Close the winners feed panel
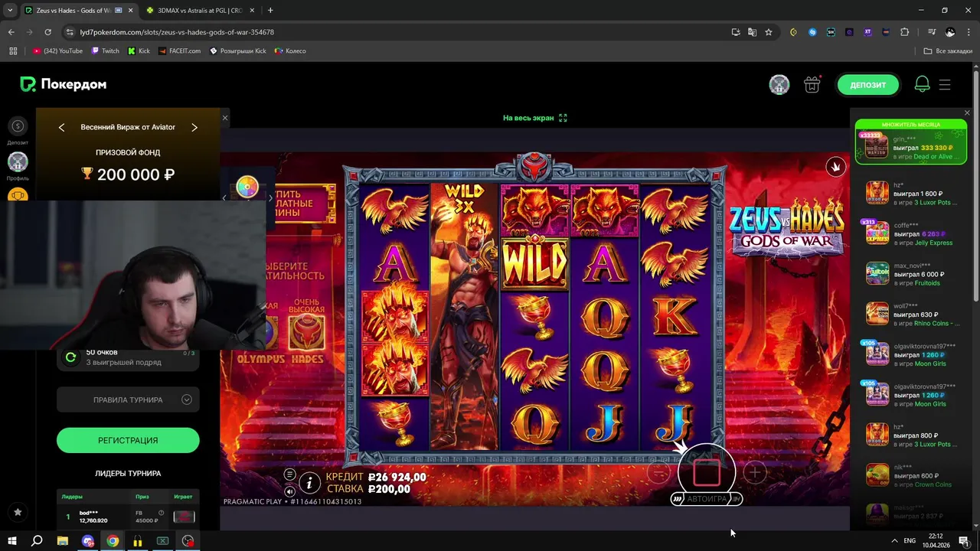This screenshot has height=551, width=980. [967, 113]
